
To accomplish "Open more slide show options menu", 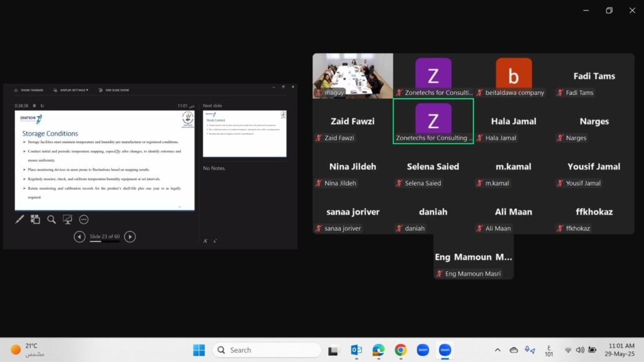I will pos(84,219).
